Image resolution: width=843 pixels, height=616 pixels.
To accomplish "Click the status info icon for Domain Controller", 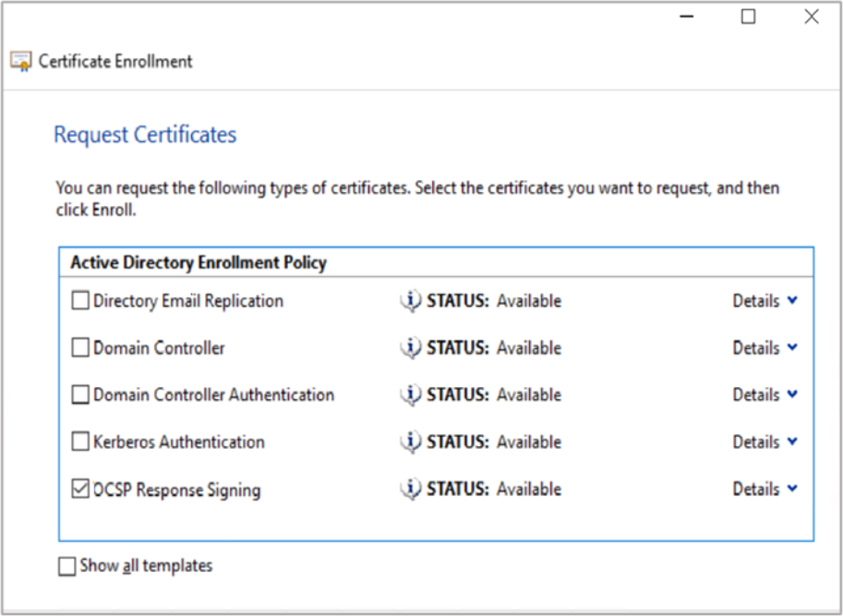I will coord(410,348).
